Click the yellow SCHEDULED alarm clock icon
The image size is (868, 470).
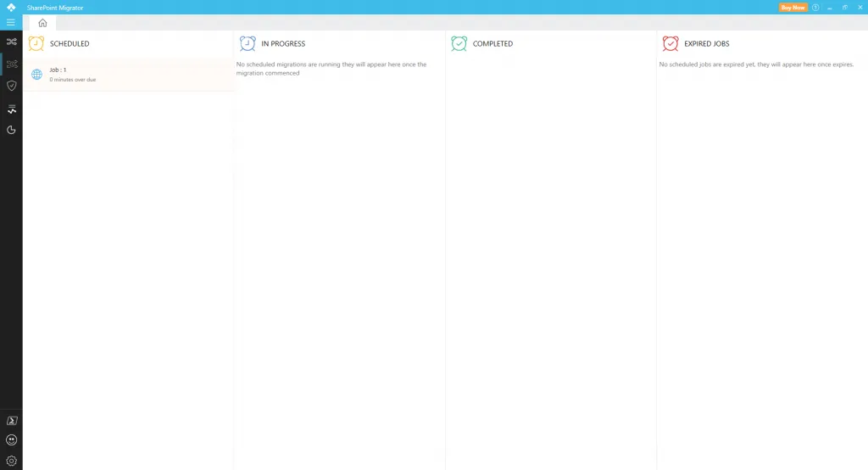[36, 43]
